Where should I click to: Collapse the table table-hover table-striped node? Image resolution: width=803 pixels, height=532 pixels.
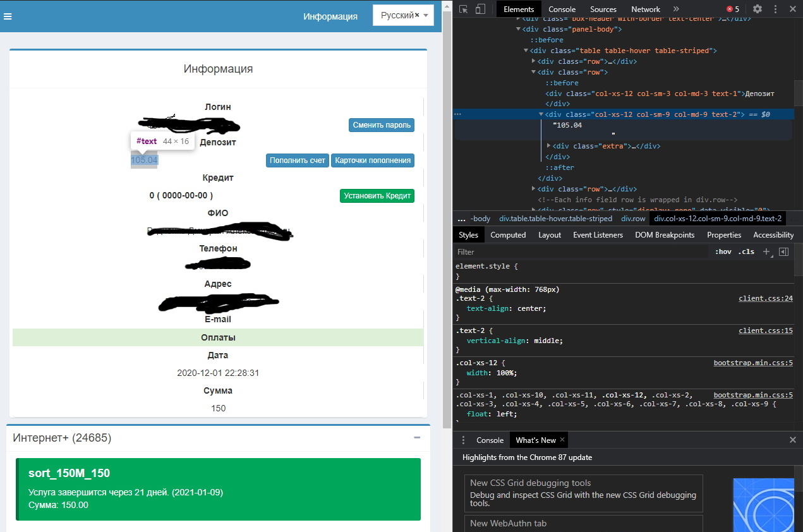point(526,51)
